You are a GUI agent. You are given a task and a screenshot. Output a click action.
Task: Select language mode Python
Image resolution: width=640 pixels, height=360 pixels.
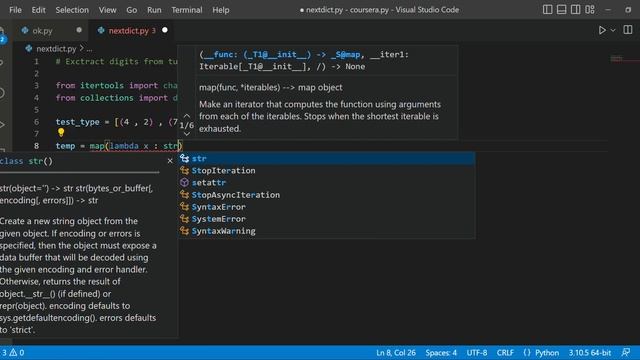point(547,353)
